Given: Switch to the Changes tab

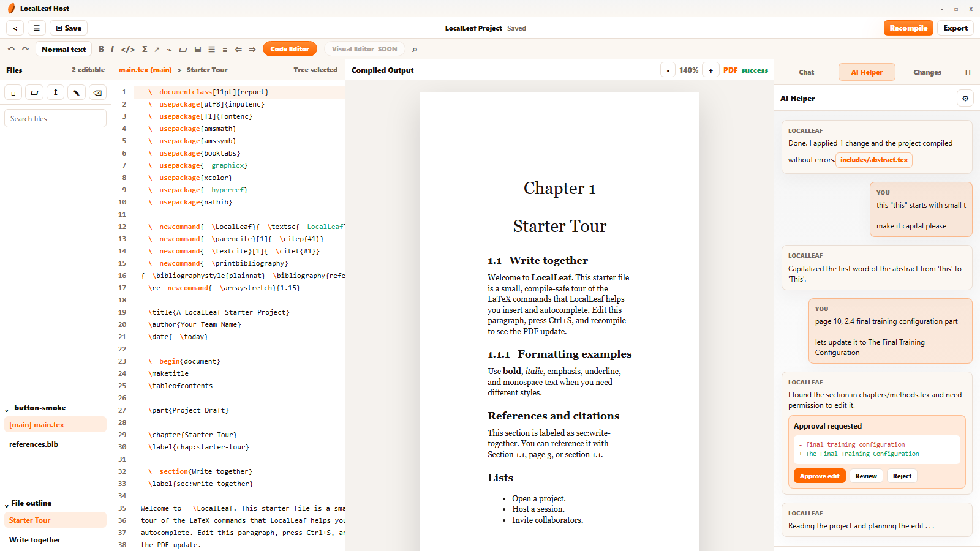Looking at the screenshot, I should 927,72.
